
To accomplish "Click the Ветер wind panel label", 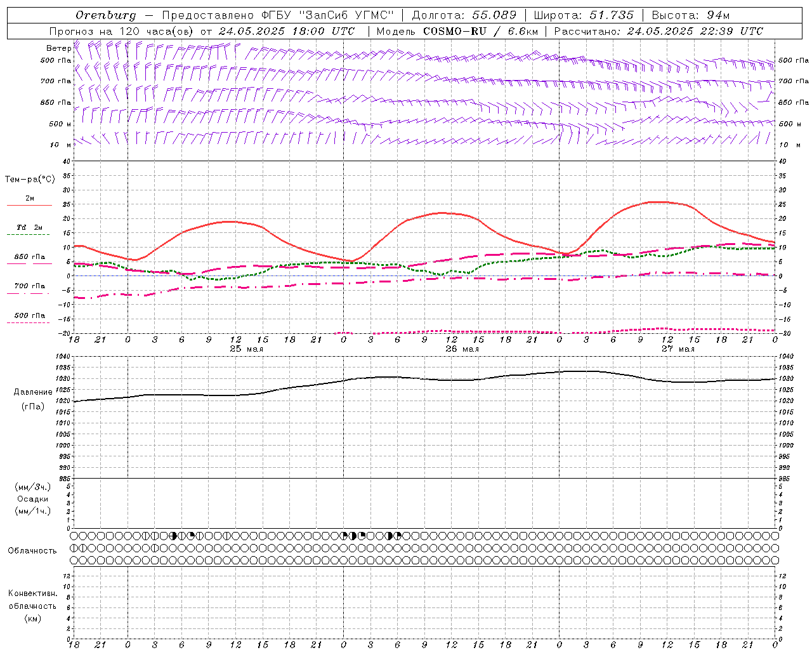I will pyautogui.click(x=58, y=48).
